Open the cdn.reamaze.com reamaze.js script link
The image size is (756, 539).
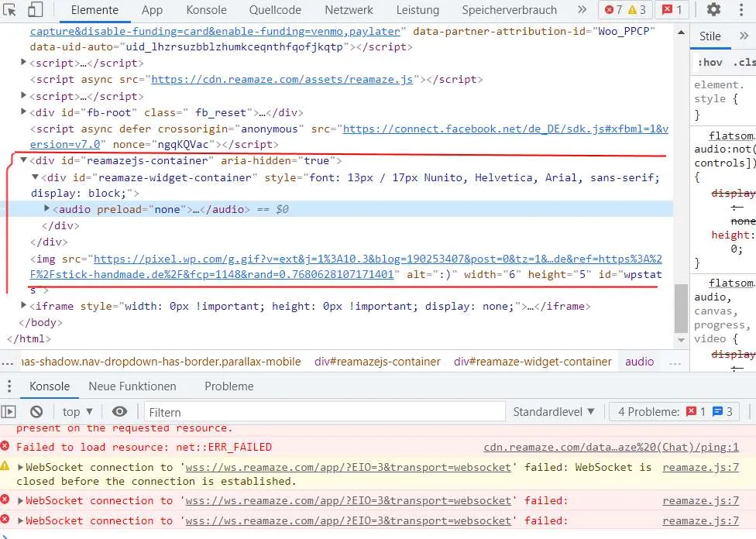(x=282, y=79)
